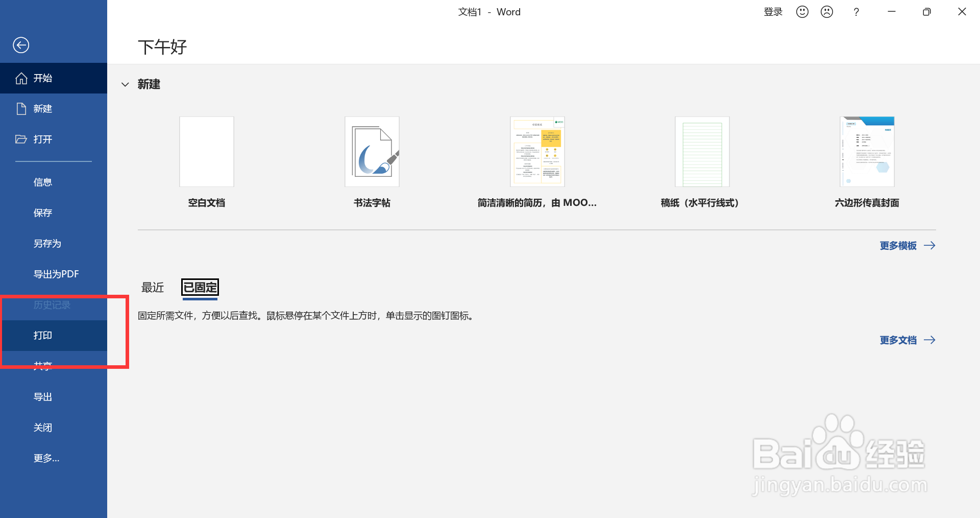Switch to the 最近 recent files tab

(152, 288)
